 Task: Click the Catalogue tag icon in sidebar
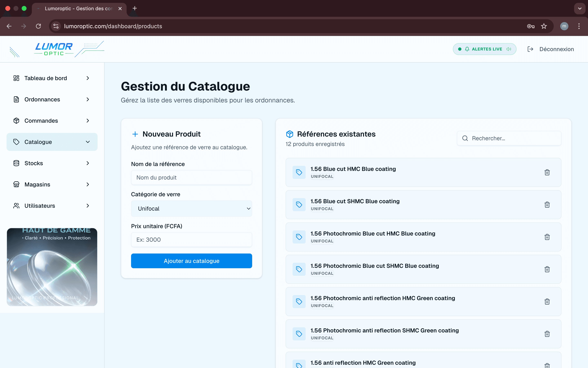[16, 142]
